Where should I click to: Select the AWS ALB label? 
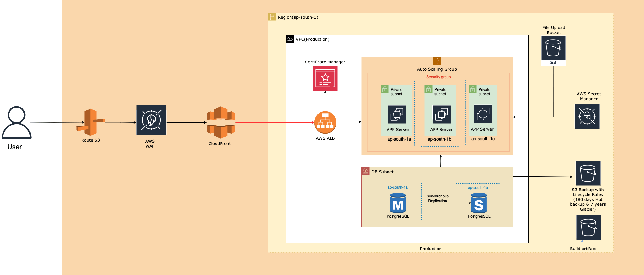(x=325, y=138)
